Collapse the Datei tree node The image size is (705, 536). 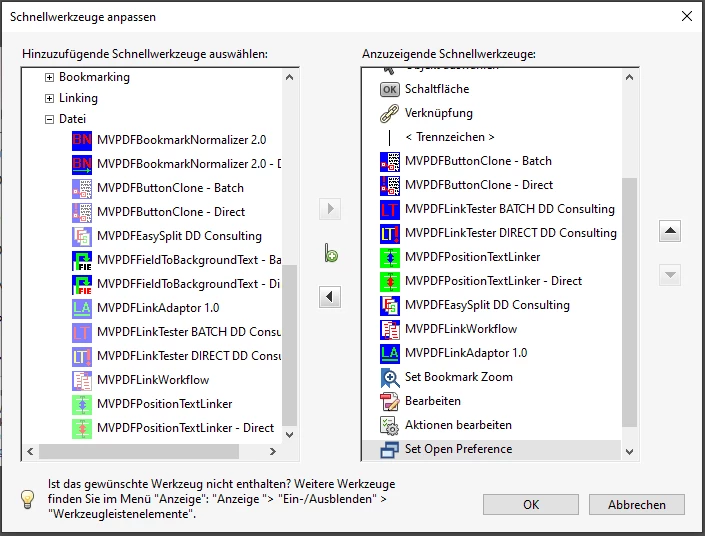(49, 119)
